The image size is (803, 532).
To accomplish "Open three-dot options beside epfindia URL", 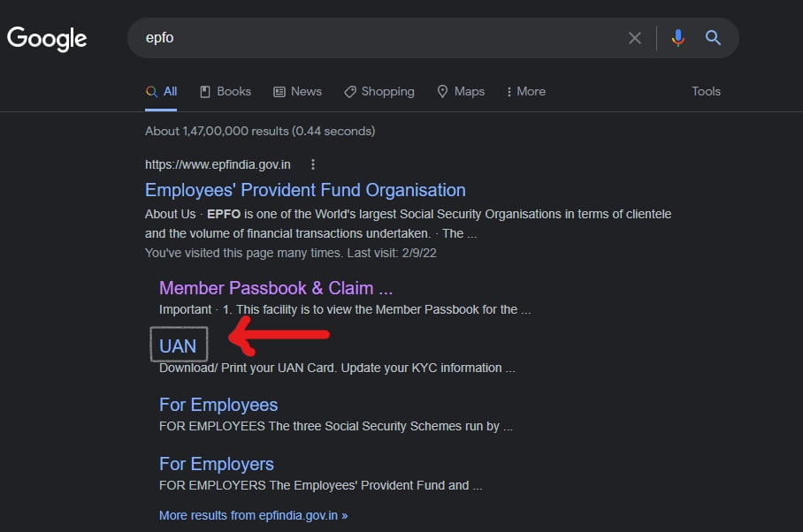I will coord(313,164).
